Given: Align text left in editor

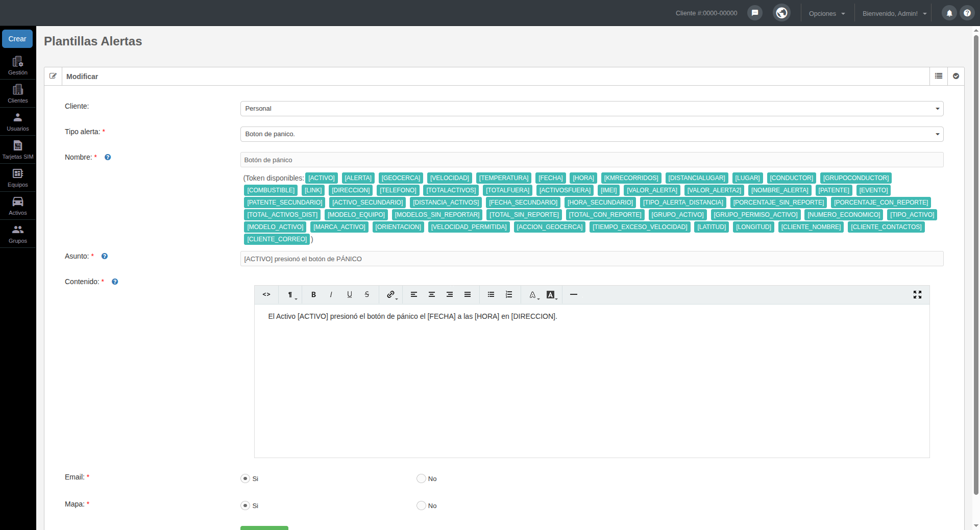Looking at the screenshot, I should coord(414,295).
